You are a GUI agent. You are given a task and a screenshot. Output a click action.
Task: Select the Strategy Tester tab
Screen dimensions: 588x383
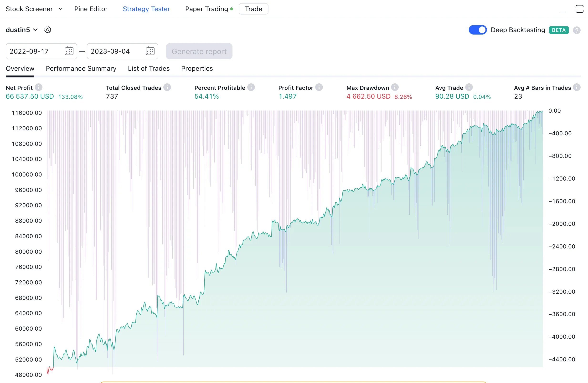146,9
